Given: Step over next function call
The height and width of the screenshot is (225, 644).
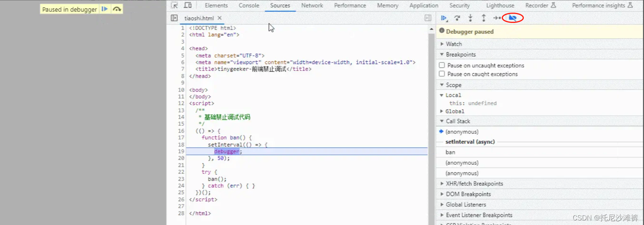Looking at the screenshot, I should [x=457, y=18].
